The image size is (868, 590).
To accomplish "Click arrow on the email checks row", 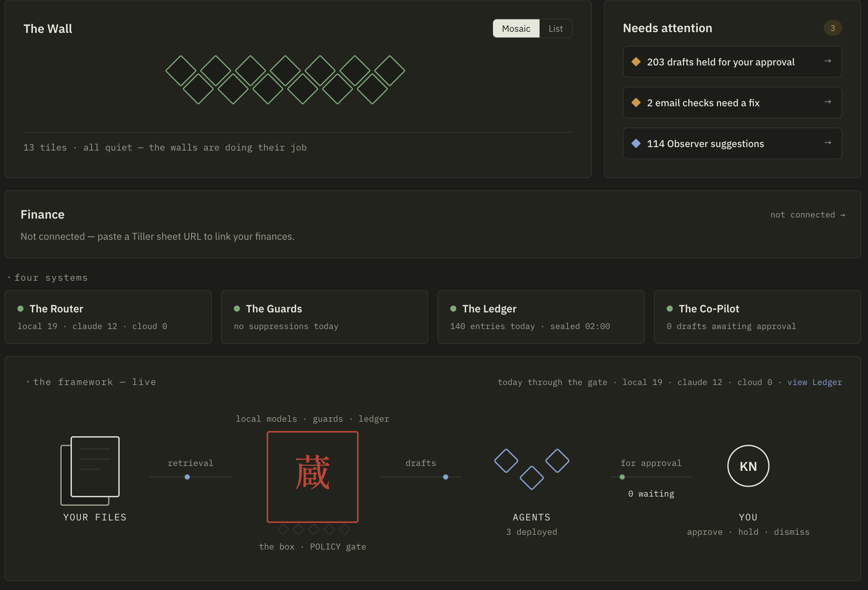I will (828, 102).
